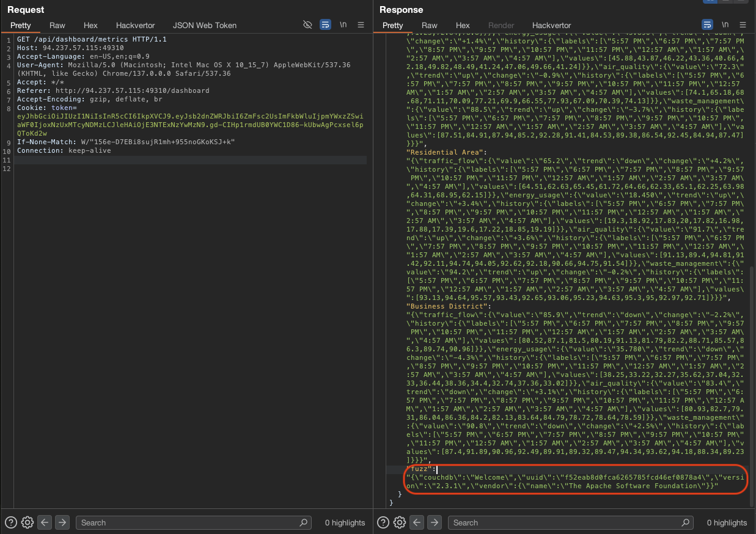The width and height of the screenshot is (756, 534).
Task: Switch Response view to the Hex tab
Action: pos(463,25)
